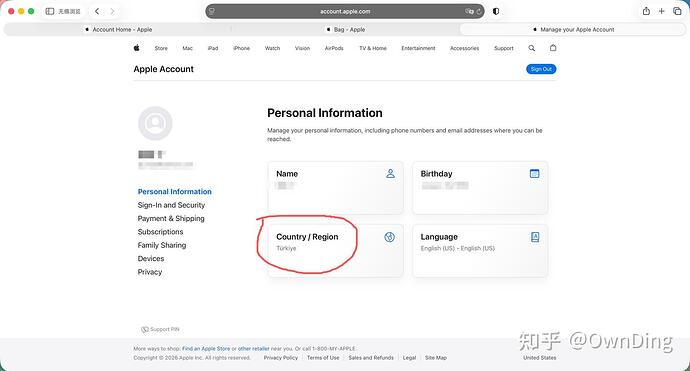
Task: Switch to the Bag - Apple tab
Action: click(x=345, y=29)
